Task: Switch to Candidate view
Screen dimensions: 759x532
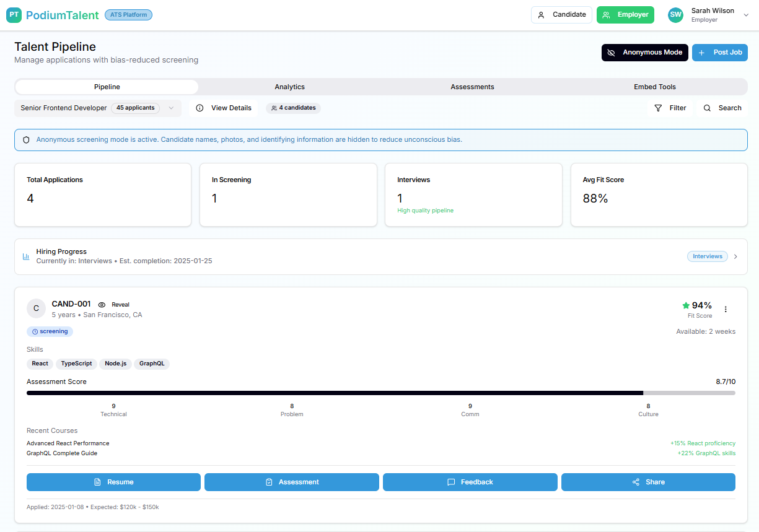Action: point(561,15)
